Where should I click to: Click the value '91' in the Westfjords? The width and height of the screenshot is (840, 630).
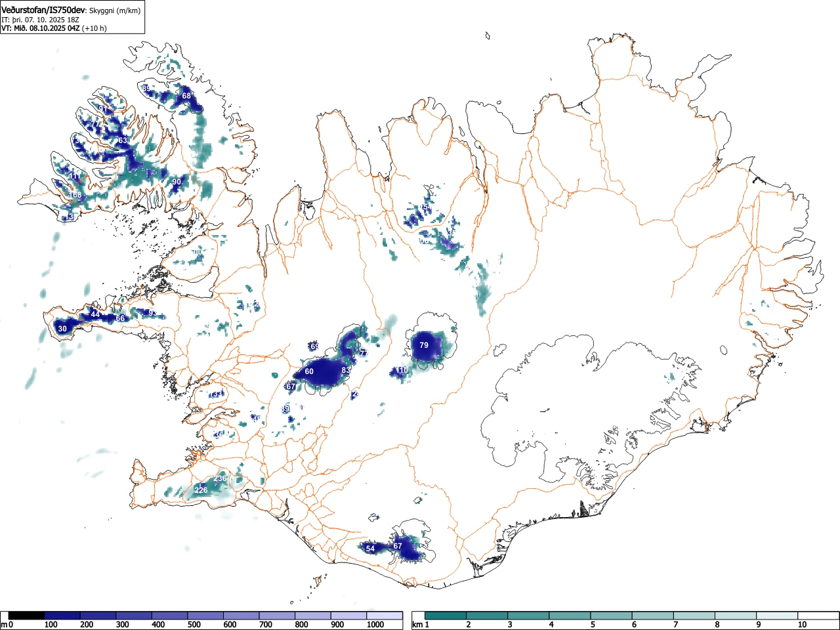point(103,109)
